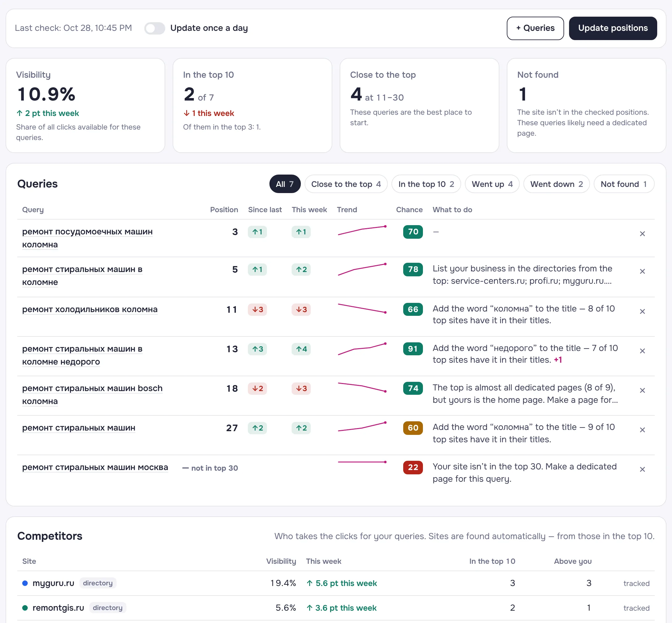Click the chance score badge 91
This screenshot has width=672, height=623.
coord(413,349)
